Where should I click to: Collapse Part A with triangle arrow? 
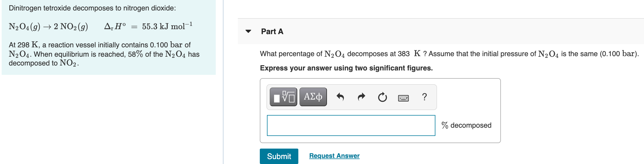[x=248, y=31]
